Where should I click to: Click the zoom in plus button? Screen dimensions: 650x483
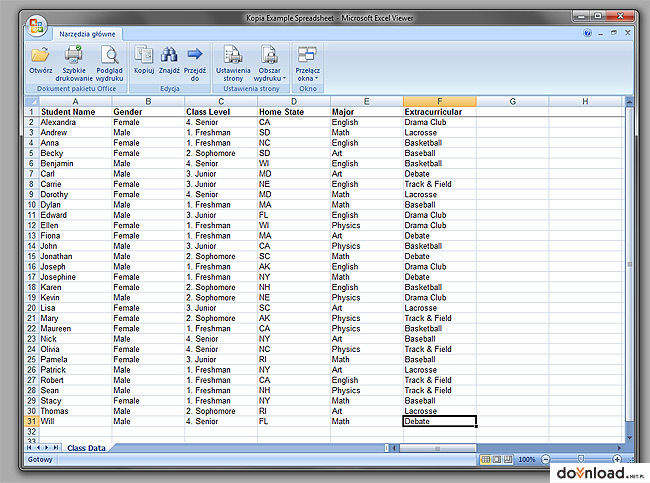pyautogui.click(x=617, y=459)
